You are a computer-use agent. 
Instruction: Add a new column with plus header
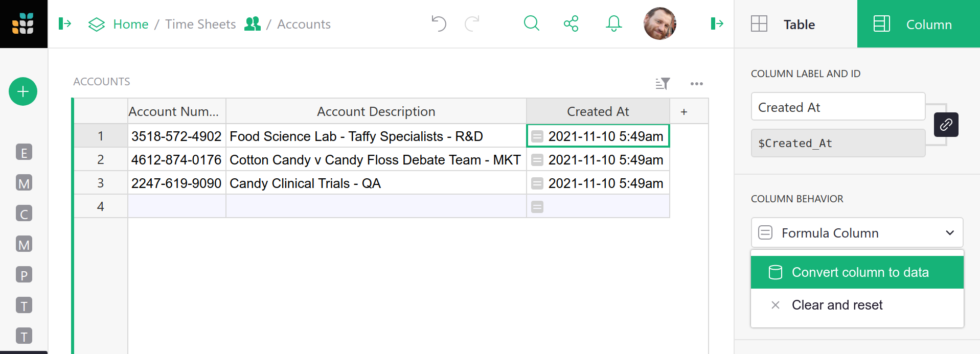tap(684, 111)
